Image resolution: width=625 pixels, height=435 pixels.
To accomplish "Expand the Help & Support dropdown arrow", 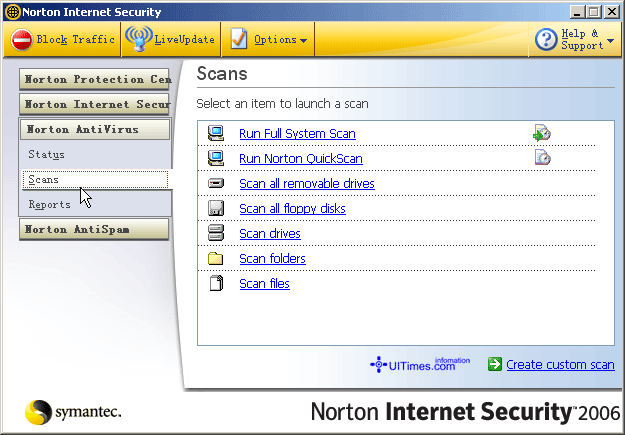I will coord(610,41).
